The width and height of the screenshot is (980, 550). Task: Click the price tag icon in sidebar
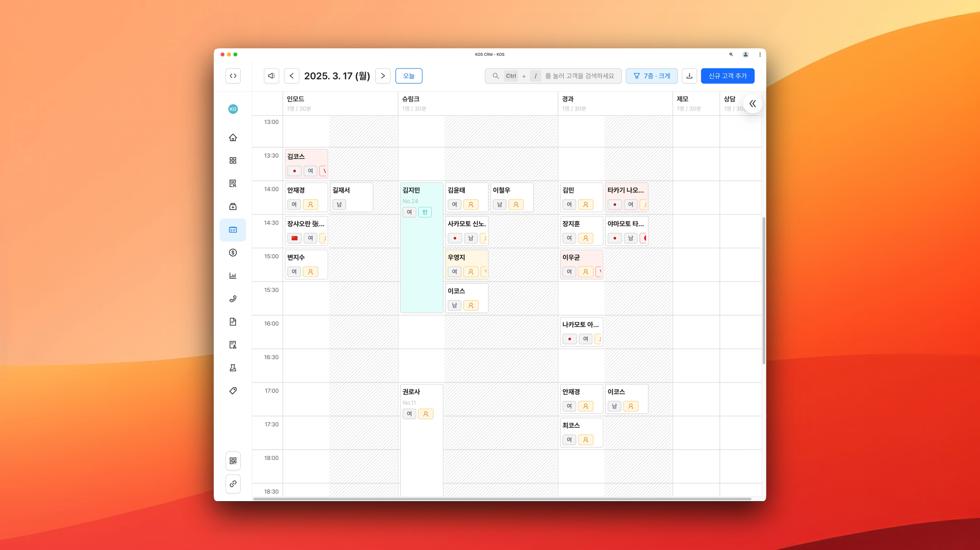pos(233,391)
